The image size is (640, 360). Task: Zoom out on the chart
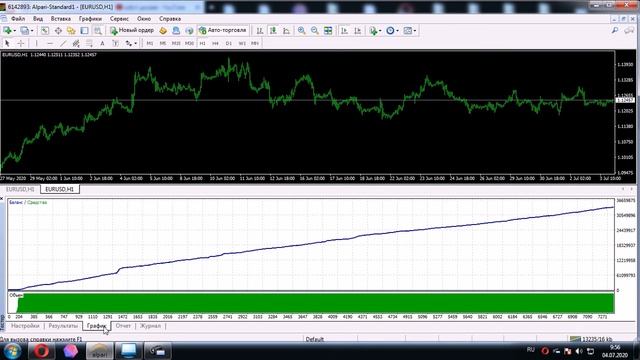point(315,31)
